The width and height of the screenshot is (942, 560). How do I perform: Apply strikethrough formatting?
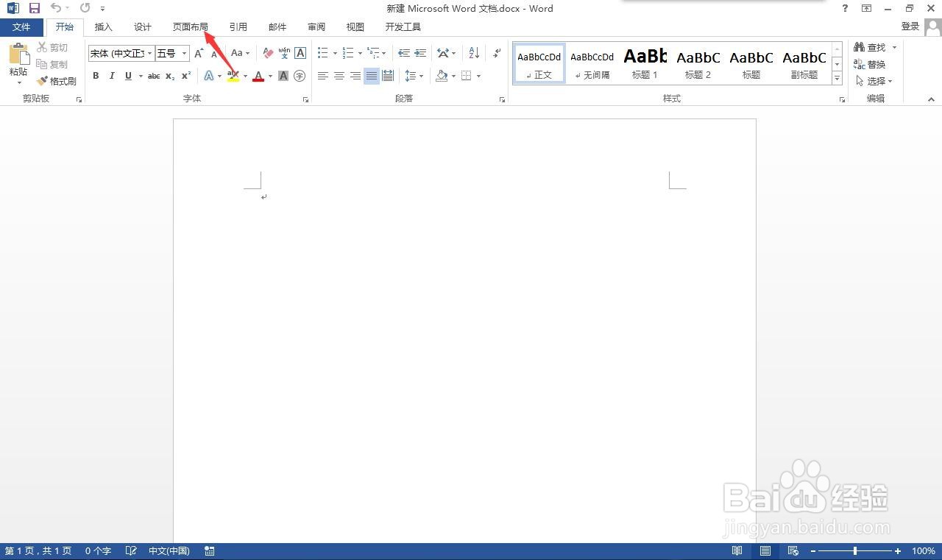154,76
